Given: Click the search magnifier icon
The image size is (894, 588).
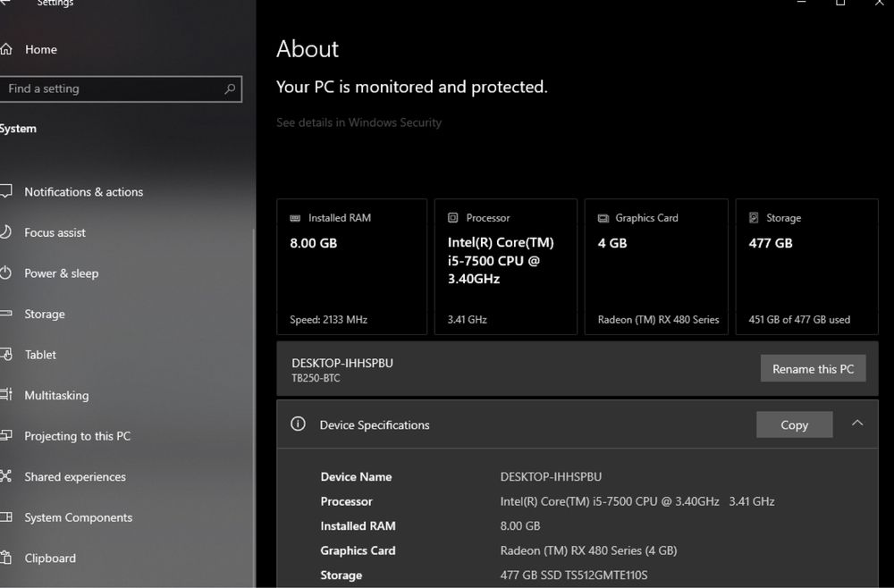Looking at the screenshot, I should click(230, 88).
